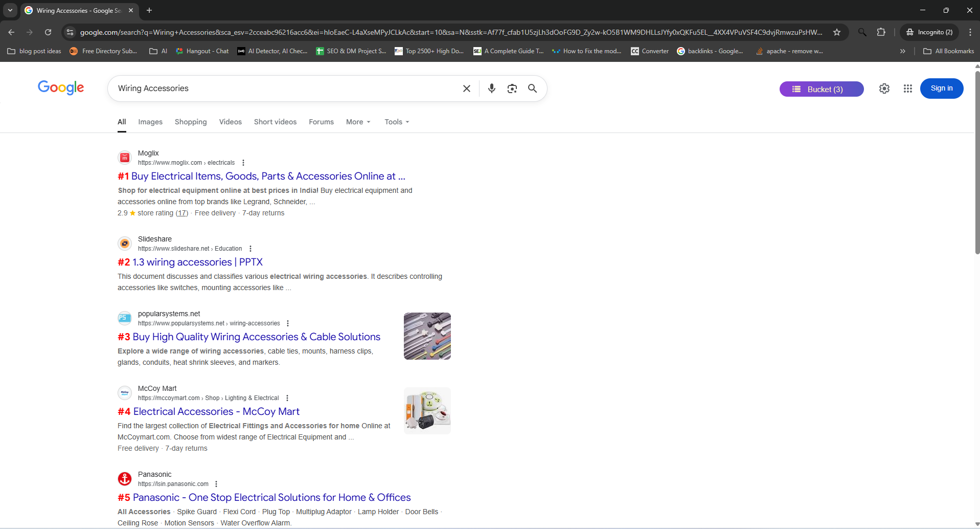This screenshot has width=980, height=529.
Task: Open the Google apps grid icon
Action: (907, 89)
